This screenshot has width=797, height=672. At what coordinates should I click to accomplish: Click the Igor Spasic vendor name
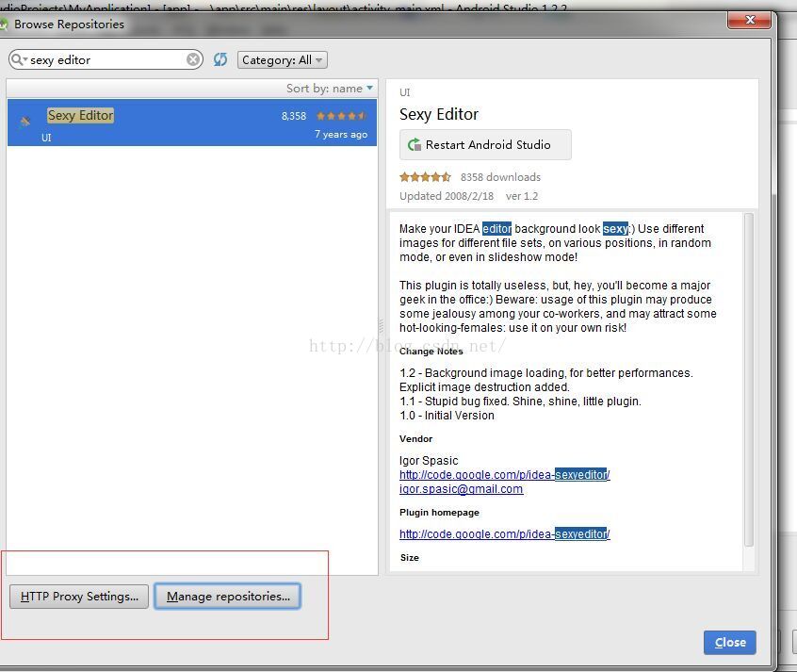pyautogui.click(x=429, y=460)
